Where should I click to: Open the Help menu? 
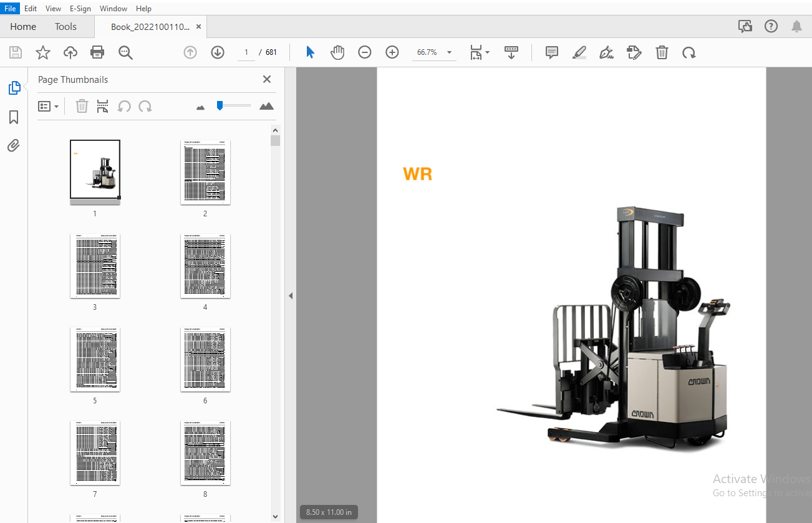(x=143, y=9)
